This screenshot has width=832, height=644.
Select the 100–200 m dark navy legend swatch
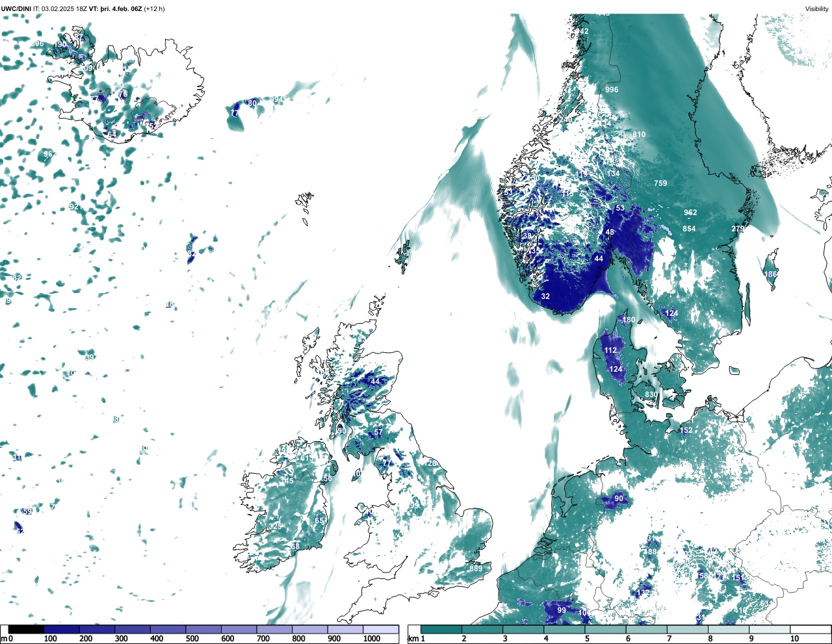pyautogui.click(x=62, y=629)
